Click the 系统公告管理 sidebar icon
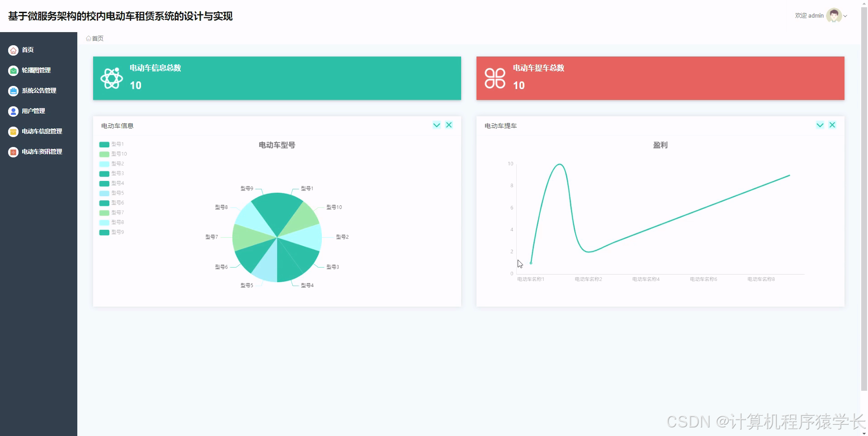This screenshot has width=868, height=436. 14,91
